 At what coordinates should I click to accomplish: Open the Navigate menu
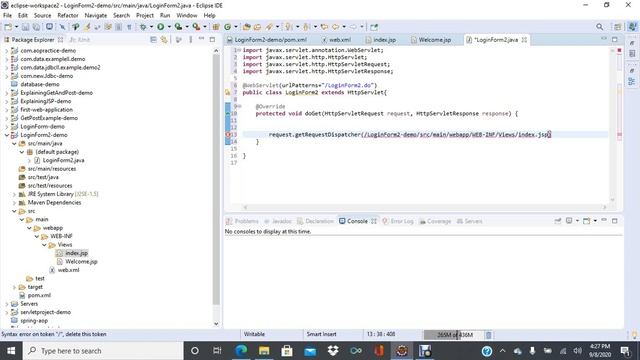96,15
